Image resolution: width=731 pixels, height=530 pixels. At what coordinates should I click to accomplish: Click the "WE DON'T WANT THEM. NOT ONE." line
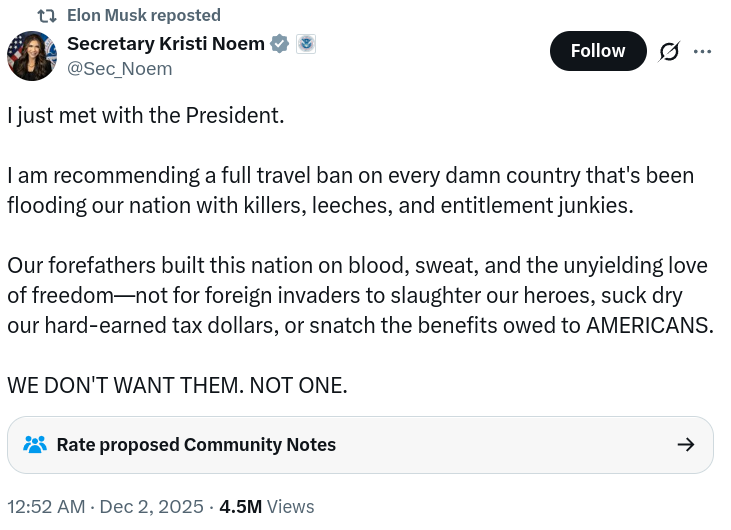[x=177, y=385]
